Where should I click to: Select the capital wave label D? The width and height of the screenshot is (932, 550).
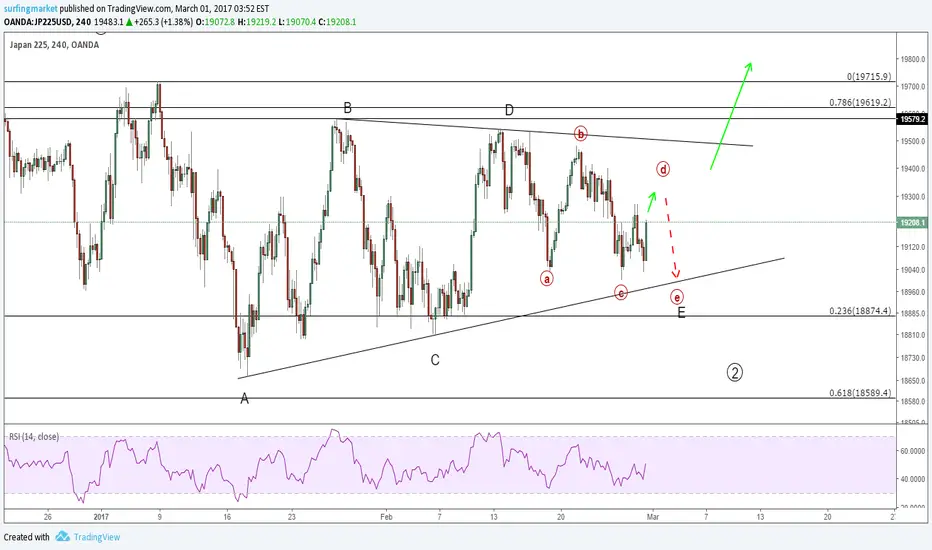coord(509,110)
